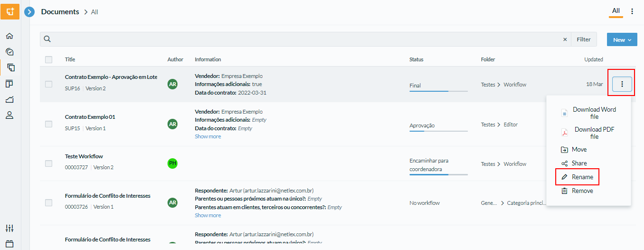Viewport: 644px width, 250px height.
Task: Click into the document search field
Action: tap(306, 39)
